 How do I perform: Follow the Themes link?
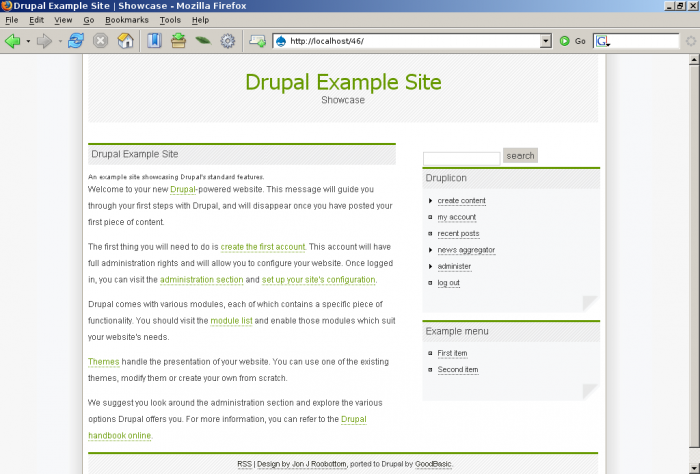click(x=104, y=362)
